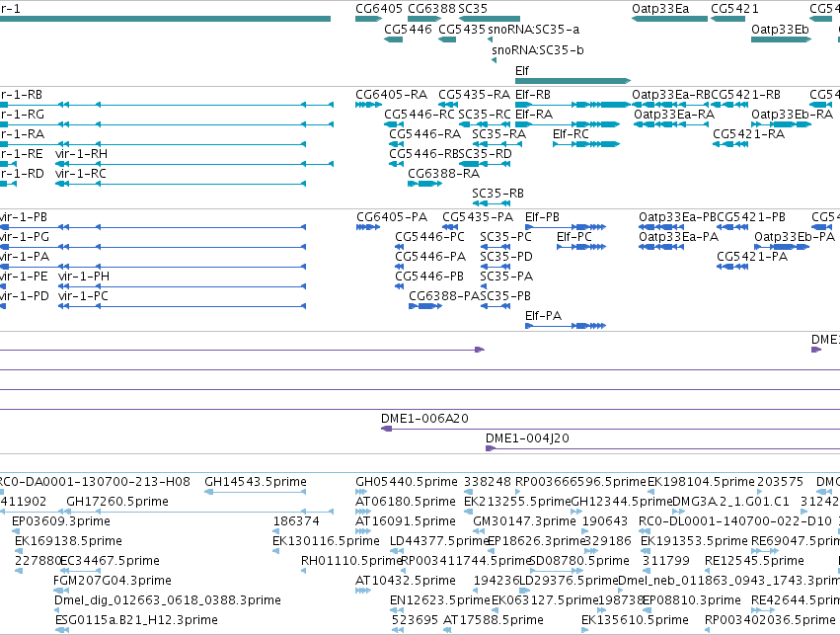Image resolution: width=840 pixels, height=635 pixels.
Task: Open the Oatp33Eb gene label
Action: (780, 30)
